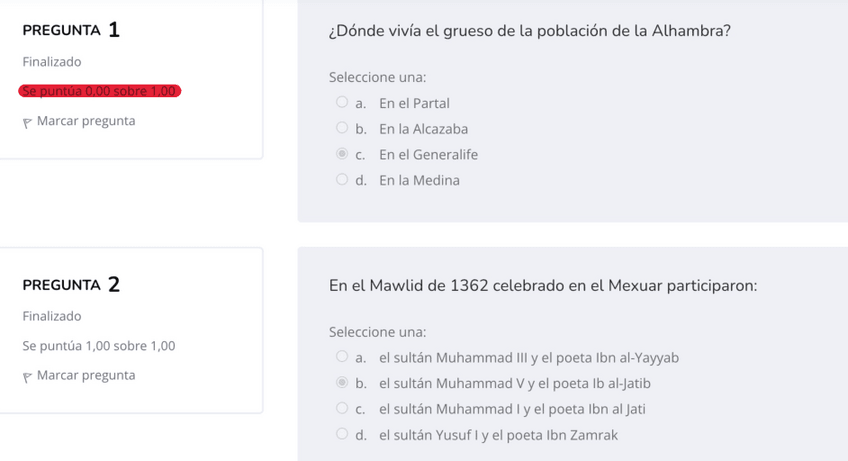Viewport: 848px width, 461px height.
Task: Click 'Finalizado' status under Pregunta 2
Action: pyautogui.click(x=52, y=316)
